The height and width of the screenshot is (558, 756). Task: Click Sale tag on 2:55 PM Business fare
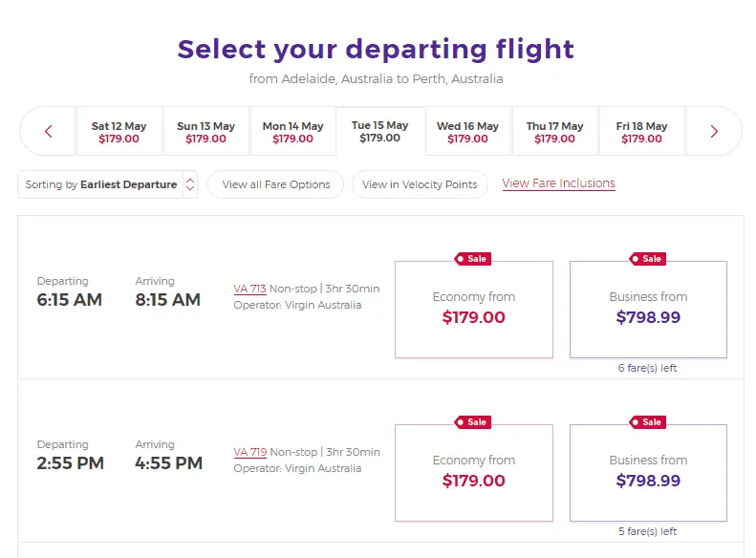tap(648, 422)
